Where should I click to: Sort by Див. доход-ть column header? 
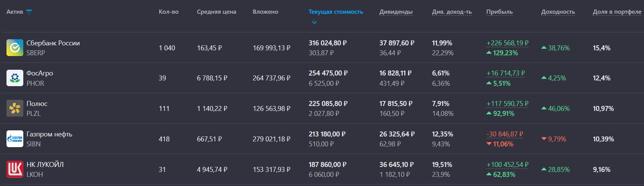pyautogui.click(x=452, y=12)
